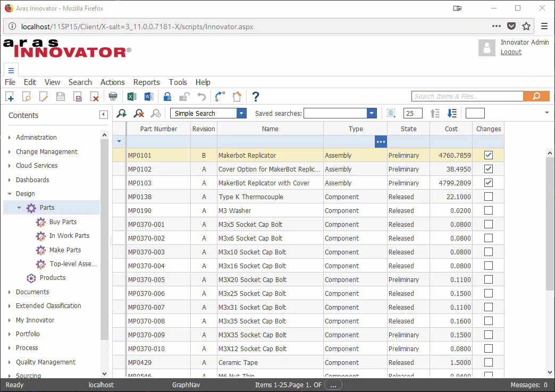
Task: Toggle Changes checkbox for MP0429
Action: (x=489, y=362)
